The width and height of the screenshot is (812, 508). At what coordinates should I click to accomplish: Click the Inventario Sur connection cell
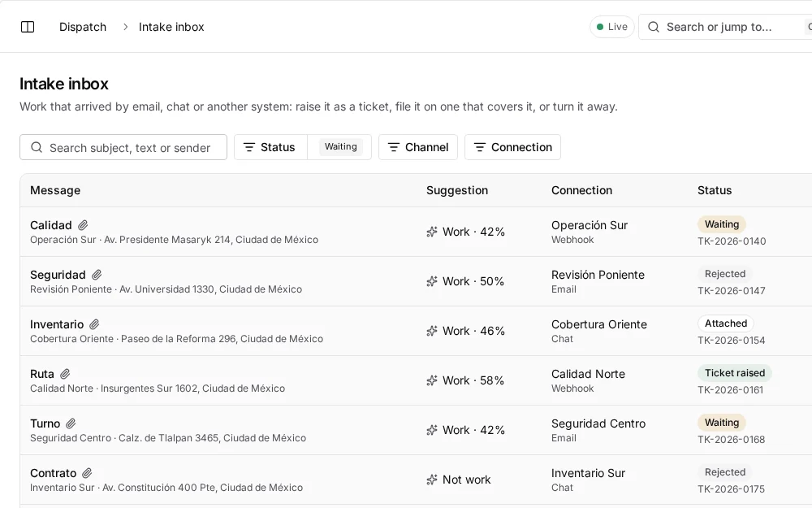(x=588, y=480)
